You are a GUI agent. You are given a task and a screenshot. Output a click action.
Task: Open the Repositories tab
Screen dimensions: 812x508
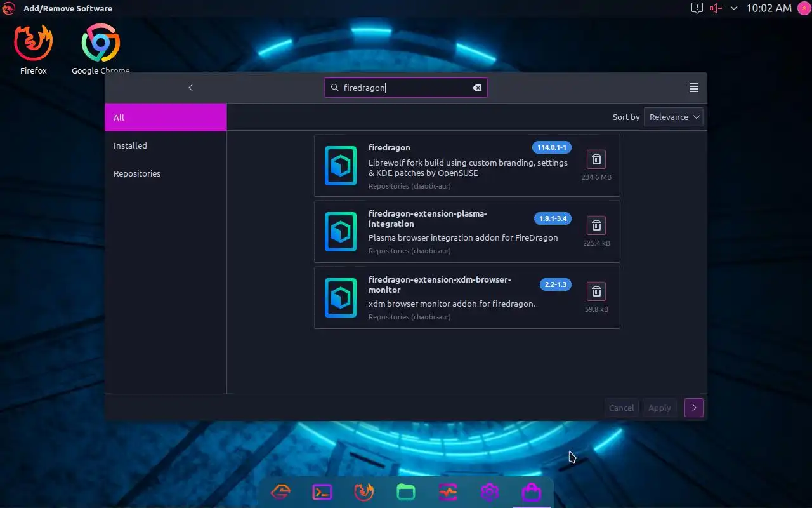tap(166, 173)
